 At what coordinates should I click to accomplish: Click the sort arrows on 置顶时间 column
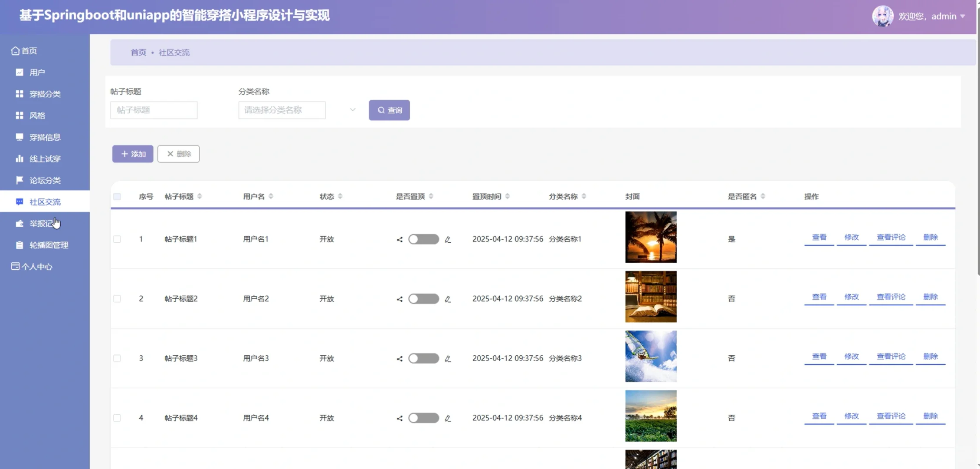tap(508, 196)
